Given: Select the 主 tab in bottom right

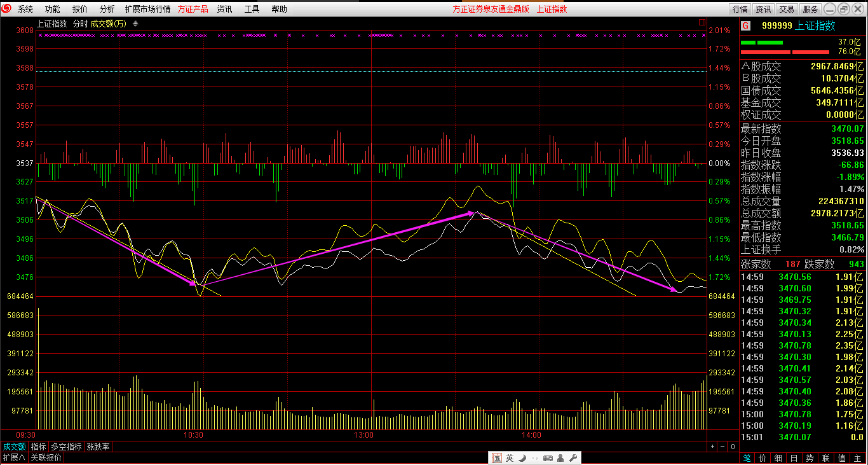Looking at the screenshot, I should 857,458.
